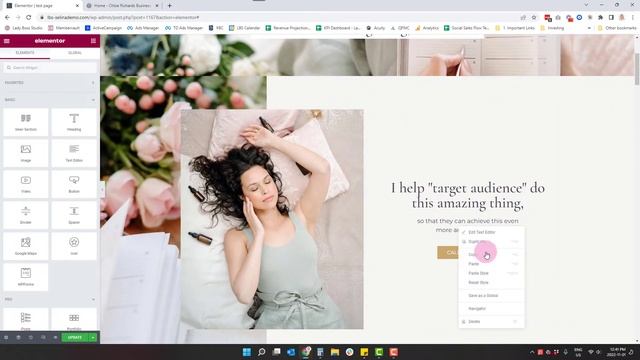Screen dimensions: 640x360
Task: Bookmark this page with the star icon
Action: tap(534, 18)
